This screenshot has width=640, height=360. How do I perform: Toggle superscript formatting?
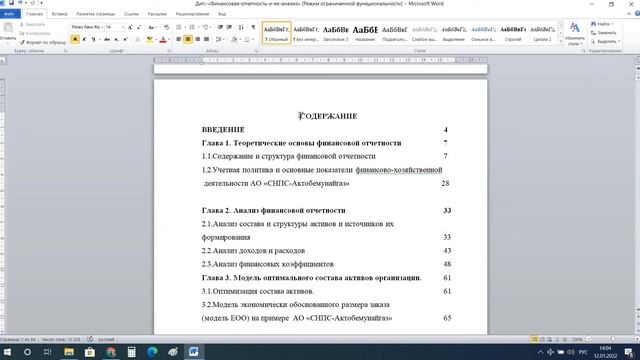point(125,39)
